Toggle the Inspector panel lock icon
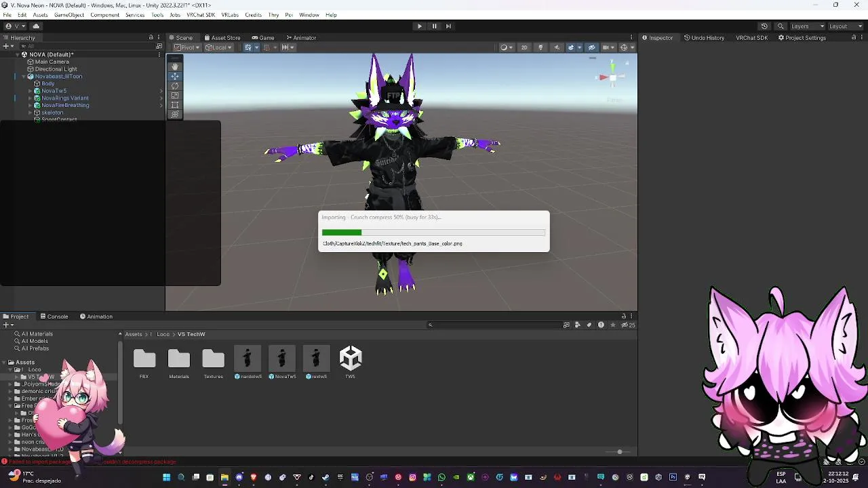Image resolution: width=868 pixels, height=488 pixels. [x=853, y=37]
